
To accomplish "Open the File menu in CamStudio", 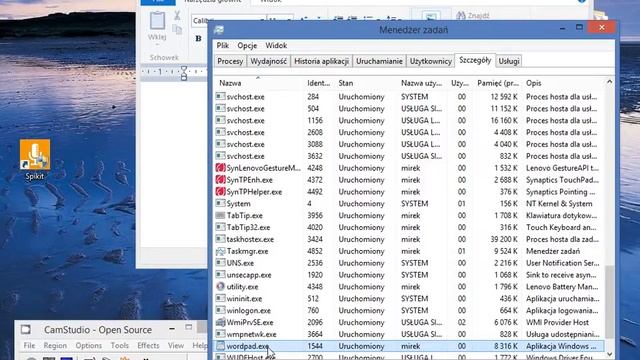I will pos(29,345).
